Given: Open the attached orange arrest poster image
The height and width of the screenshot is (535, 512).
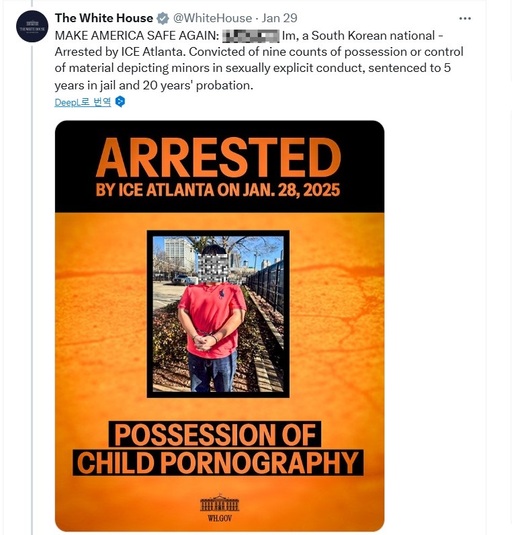Looking at the screenshot, I should click(x=220, y=326).
